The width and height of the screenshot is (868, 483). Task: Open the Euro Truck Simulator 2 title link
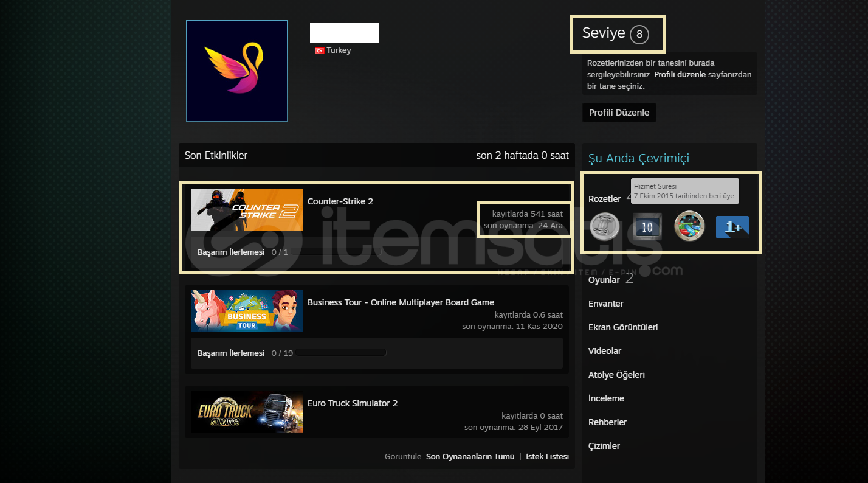pyautogui.click(x=353, y=403)
